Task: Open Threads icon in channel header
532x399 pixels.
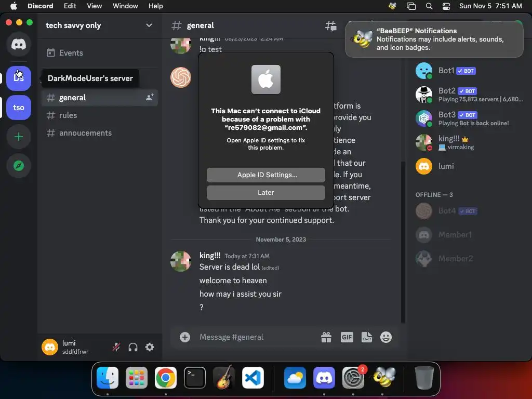Action: [x=331, y=25]
